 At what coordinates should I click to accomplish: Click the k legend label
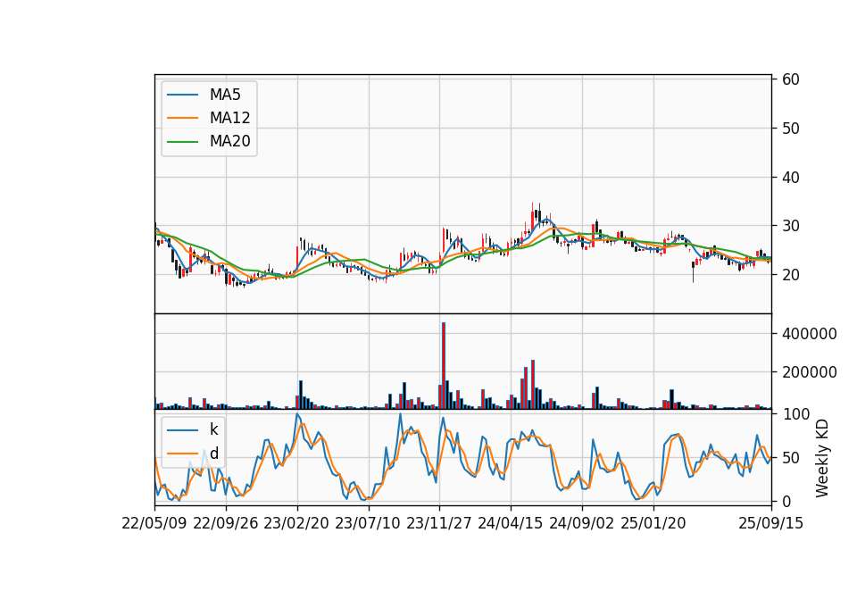213,429
